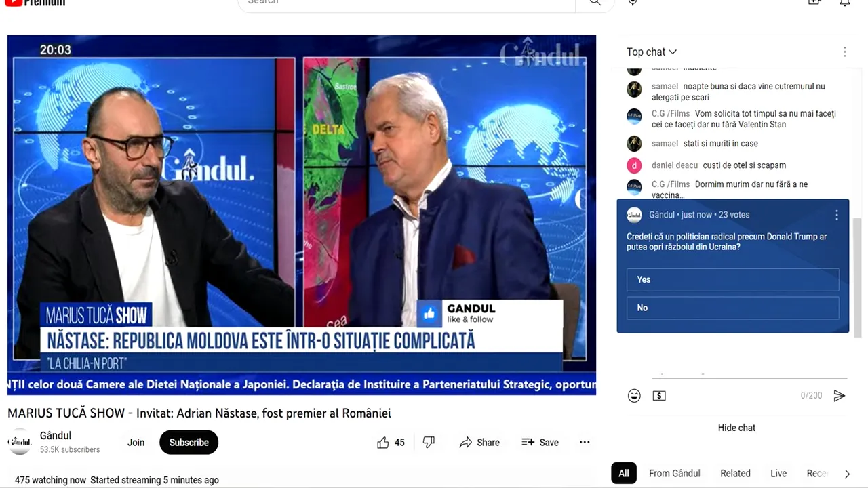Screen dimensions: 868x488
Task: Click '475 watching now' text
Action: pyautogui.click(x=50, y=480)
